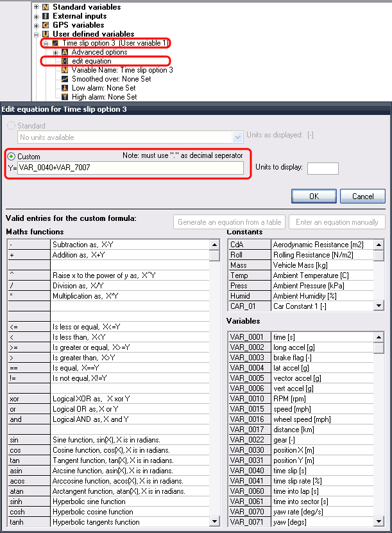This screenshot has height=533, width=392.
Task: Select the Standard radio button
Action: [11, 126]
